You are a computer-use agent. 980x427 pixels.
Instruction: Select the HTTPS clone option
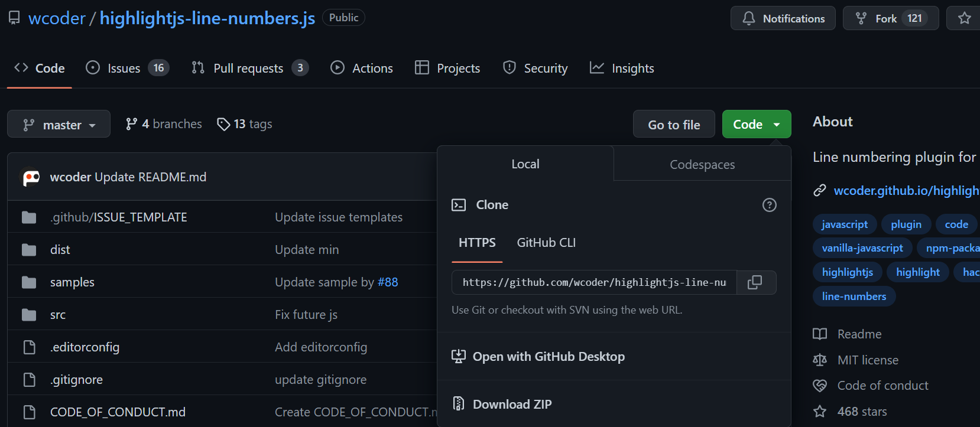coord(477,243)
